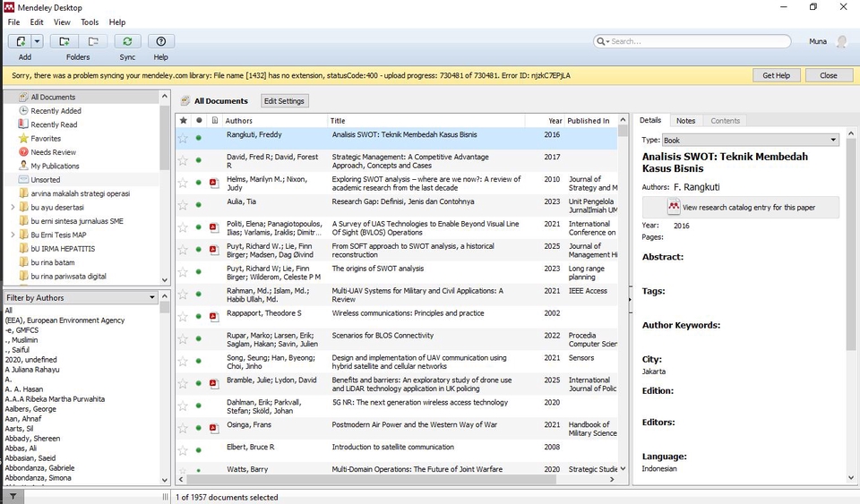The width and height of the screenshot is (860, 504).
Task: Switch to the Notes tab
Action: point(685,121)
